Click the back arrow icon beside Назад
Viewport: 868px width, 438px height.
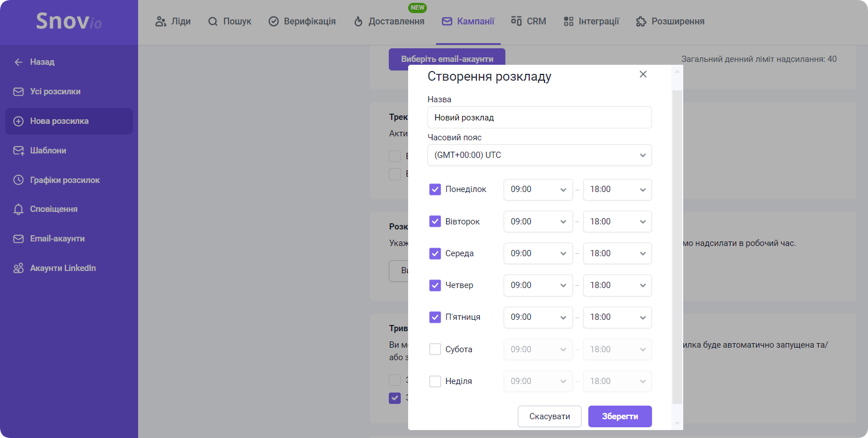pyautogui.click(x=19, y=62)
